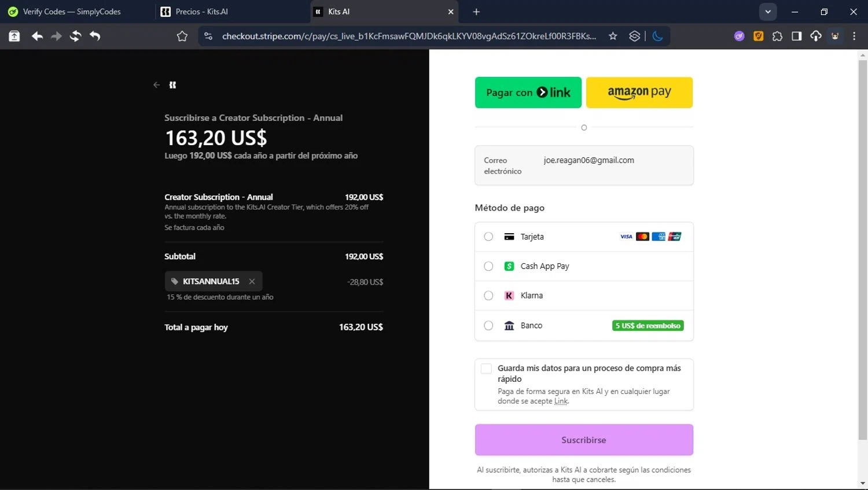Click the Kits logo on checkout page
Viewport: 868px width, 490px height.
172,85
